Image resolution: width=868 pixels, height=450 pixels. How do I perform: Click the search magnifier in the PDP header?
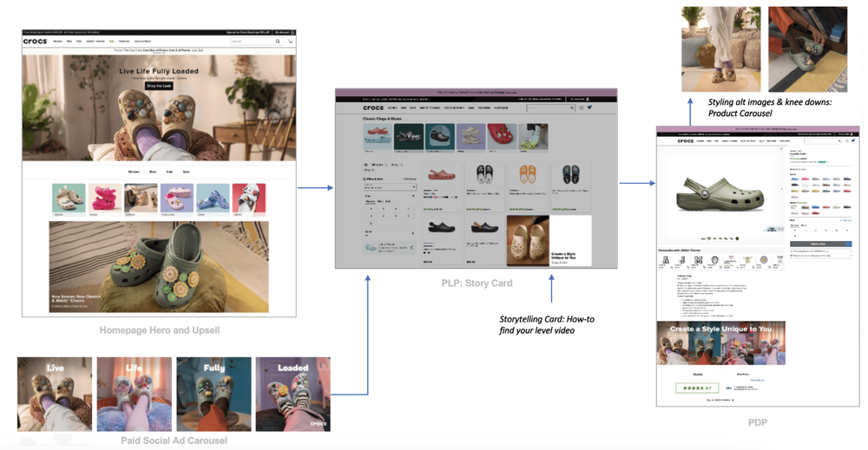[839, 141]
